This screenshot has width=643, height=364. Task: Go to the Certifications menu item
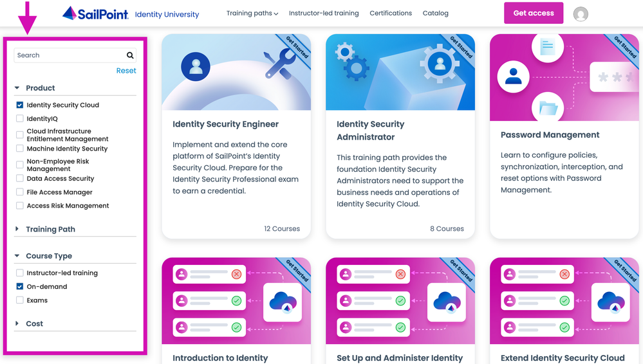coord(390,14)
